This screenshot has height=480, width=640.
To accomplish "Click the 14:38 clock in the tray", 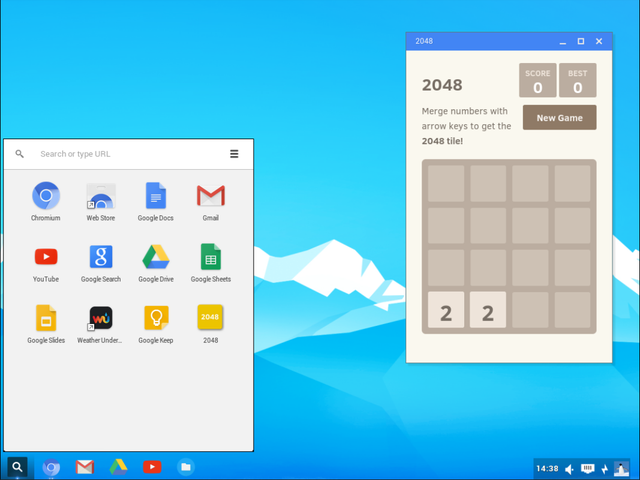I will (x=547, y=469).
